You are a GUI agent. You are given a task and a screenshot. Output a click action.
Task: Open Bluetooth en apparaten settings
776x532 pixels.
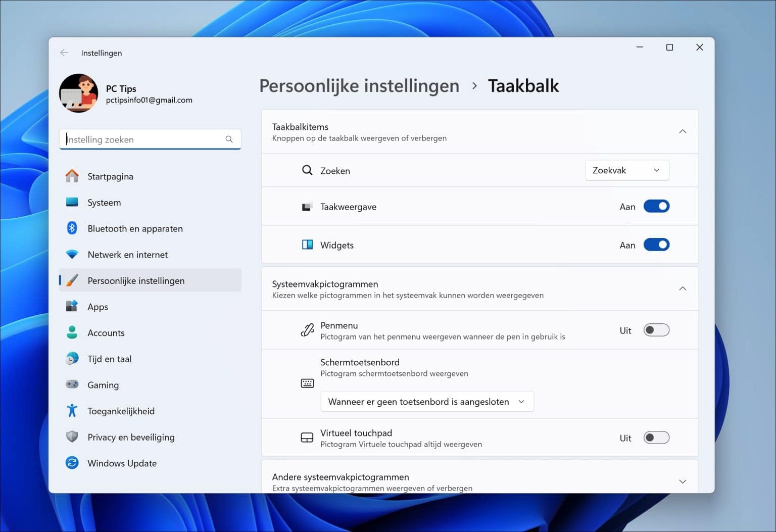(x=135, y=228)
